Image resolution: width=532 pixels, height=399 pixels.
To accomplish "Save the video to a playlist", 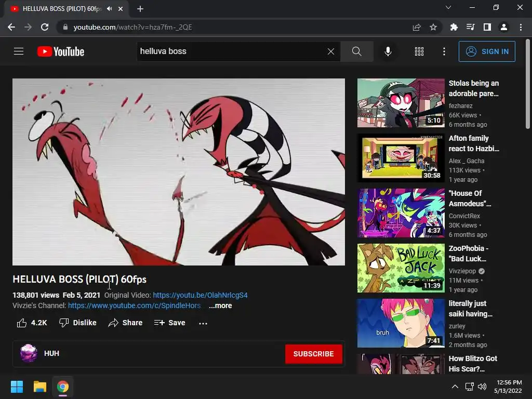I will tap(170, 323).
